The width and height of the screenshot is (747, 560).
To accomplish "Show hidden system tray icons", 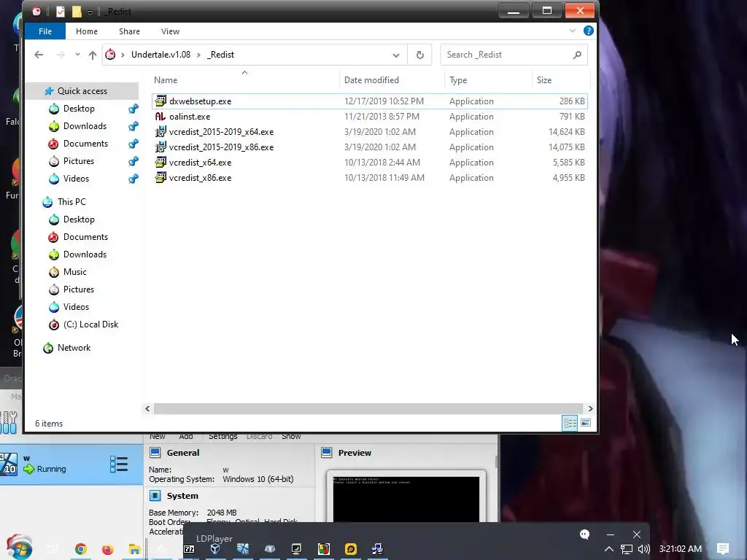I will click(609, 549).
